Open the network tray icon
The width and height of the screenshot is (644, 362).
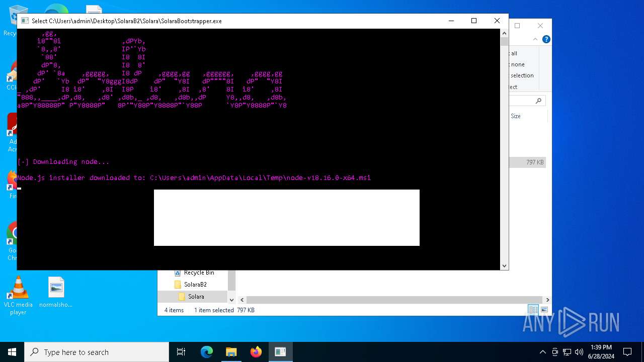point(567,352)
